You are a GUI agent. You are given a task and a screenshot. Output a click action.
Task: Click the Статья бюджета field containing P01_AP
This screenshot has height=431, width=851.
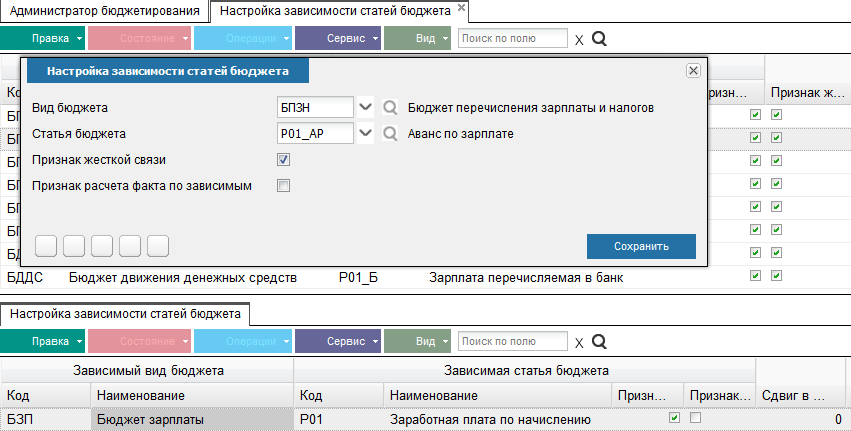(315, 134)
